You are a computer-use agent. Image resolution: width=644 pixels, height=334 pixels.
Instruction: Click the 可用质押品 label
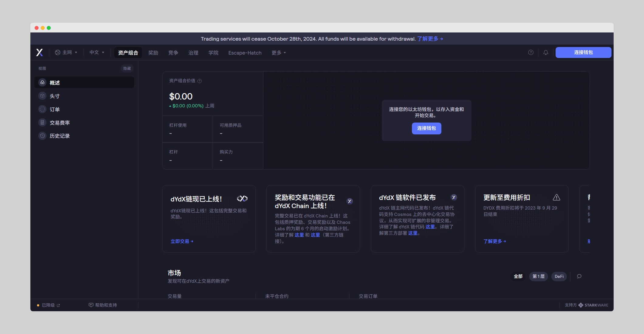point(231,125)
